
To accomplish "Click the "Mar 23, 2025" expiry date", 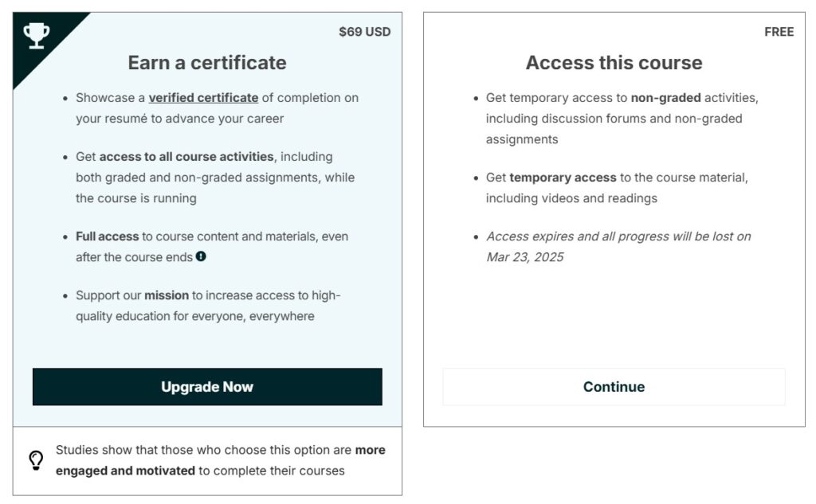I will [x=525, y=257].
